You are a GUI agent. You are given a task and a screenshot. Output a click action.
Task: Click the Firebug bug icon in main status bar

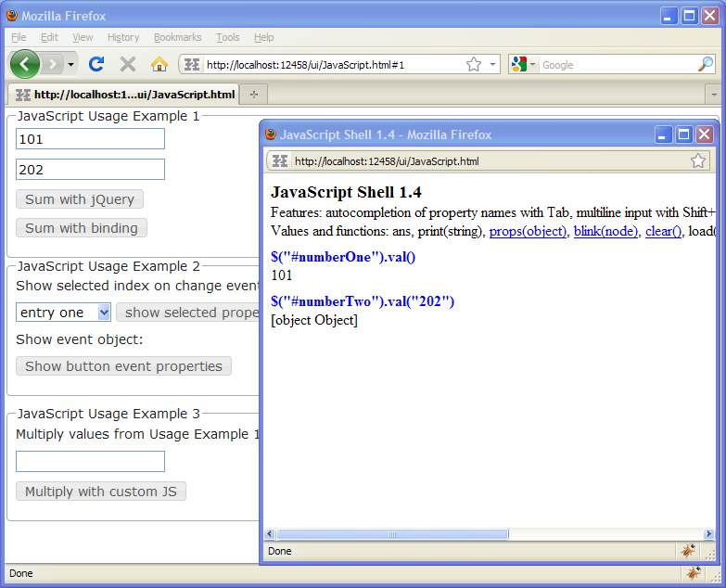693,573
